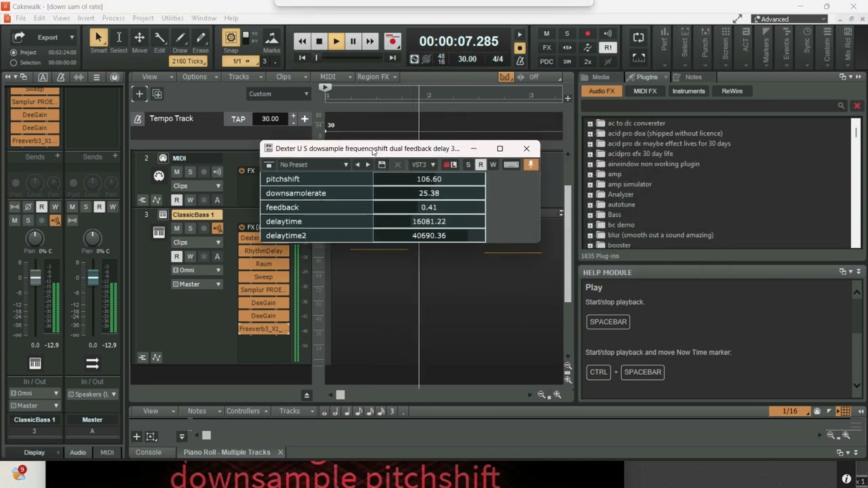868x488 pixels.
Task: Select the Smart tool
Action: [x=98, y=39]
